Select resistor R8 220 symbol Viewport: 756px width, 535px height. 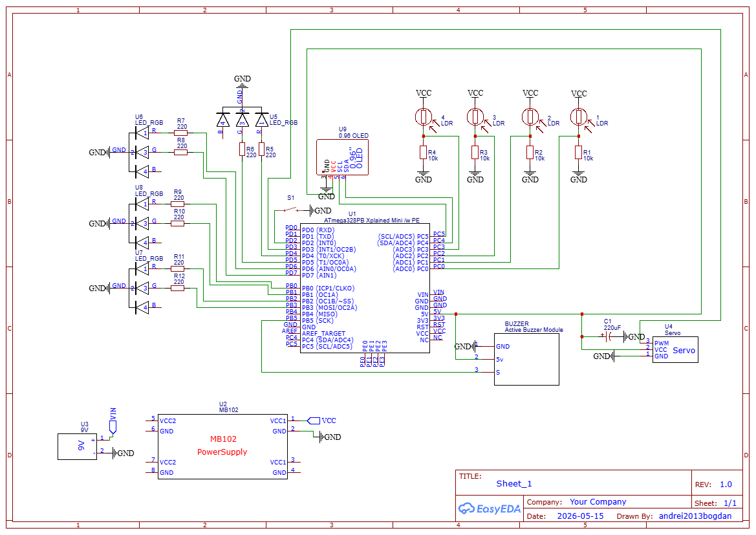click(181, 152)
